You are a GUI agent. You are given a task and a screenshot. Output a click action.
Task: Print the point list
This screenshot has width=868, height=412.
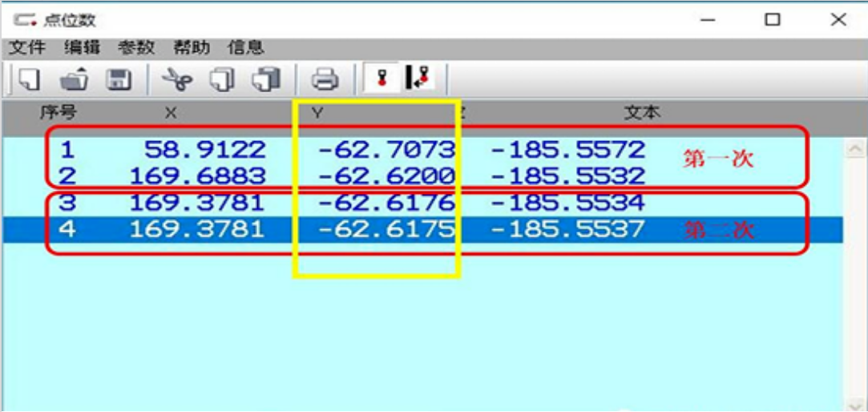tap(325, 80)
